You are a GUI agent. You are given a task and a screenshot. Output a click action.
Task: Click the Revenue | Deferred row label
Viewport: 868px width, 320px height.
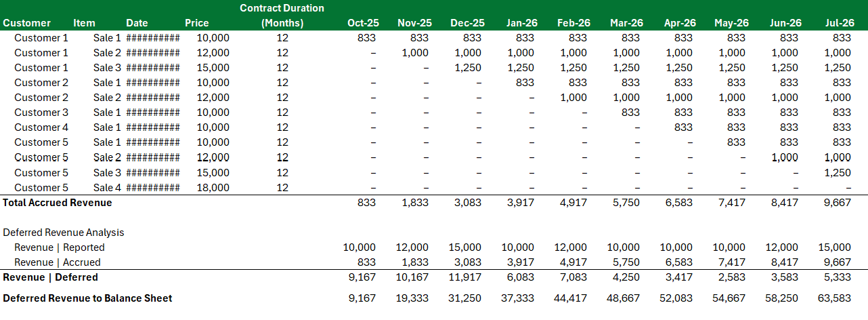50,277
